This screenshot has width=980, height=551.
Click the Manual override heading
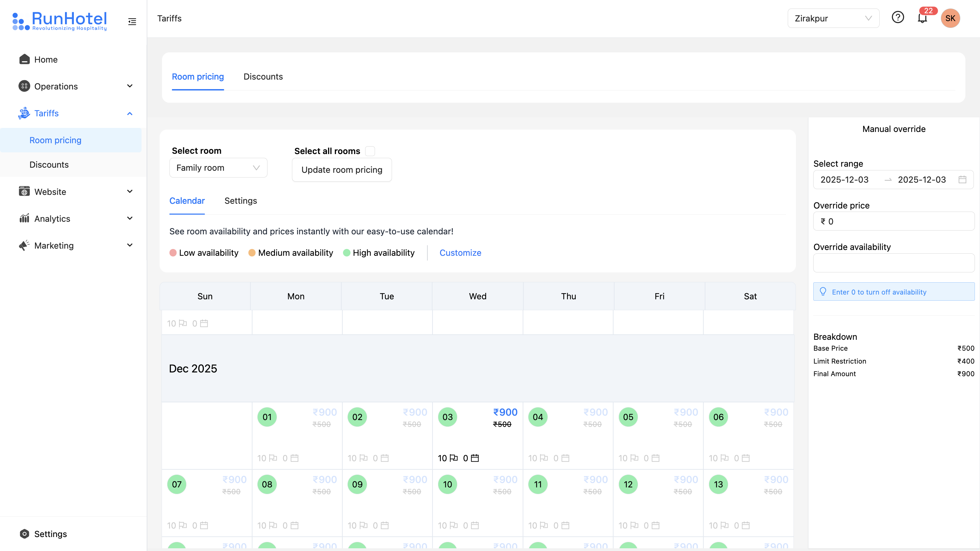click(x=894, y=129)
